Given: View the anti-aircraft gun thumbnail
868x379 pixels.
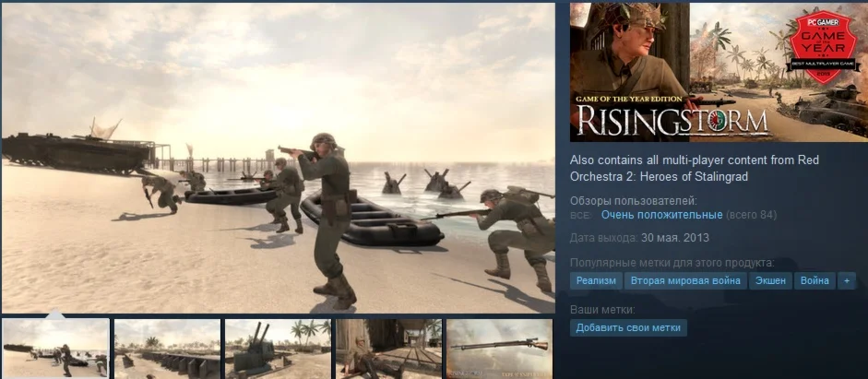Looking at the screenshot, I should point(278,348).
